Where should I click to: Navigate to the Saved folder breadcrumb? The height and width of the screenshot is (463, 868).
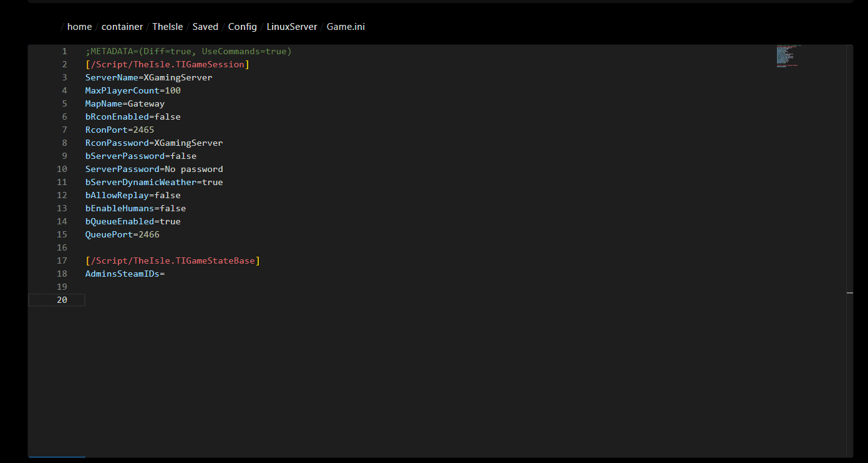pos(205,26)
